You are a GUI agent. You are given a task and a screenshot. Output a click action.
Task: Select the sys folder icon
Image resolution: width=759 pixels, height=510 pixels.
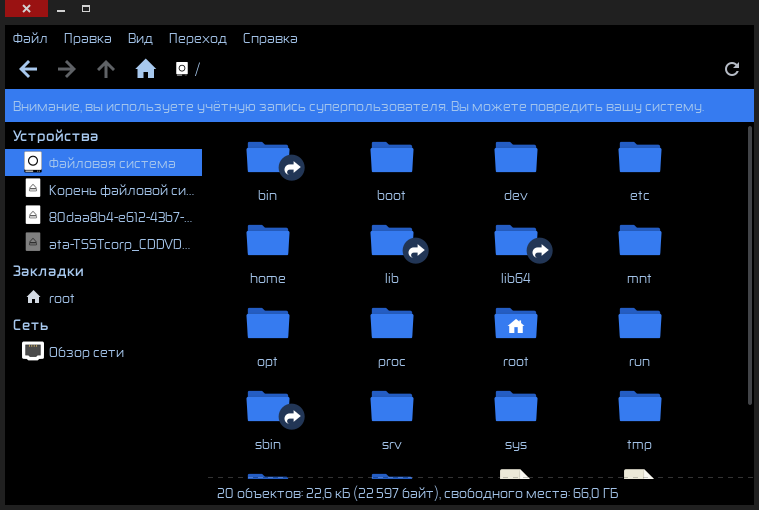516,406
